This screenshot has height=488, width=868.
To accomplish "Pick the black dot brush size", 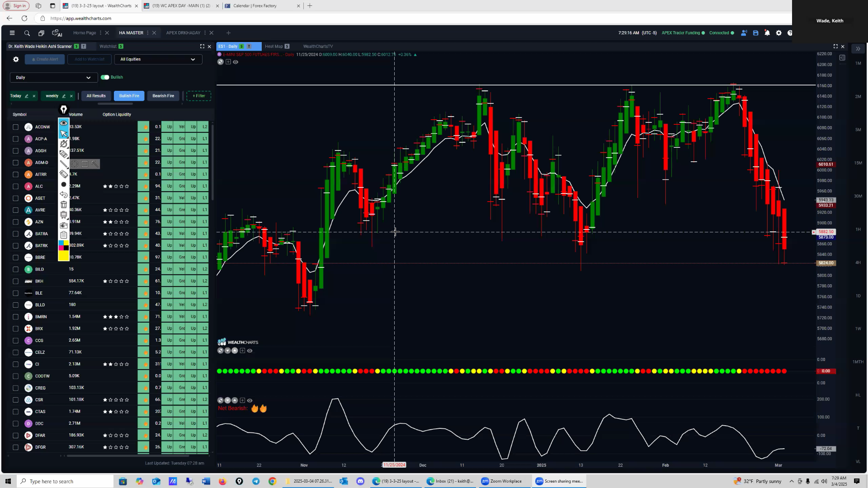I will [x=64, y=184].
